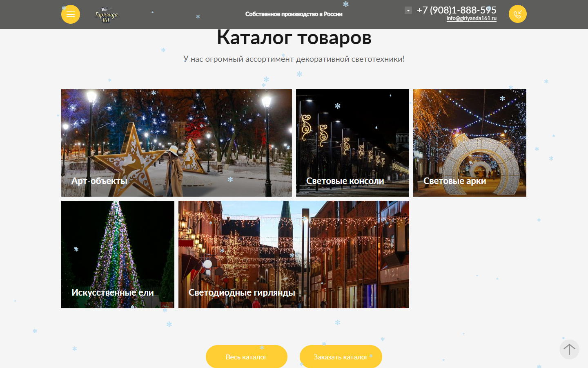Screen dimensions: 588x368
Task: Click the Гирлянда 161 logo
Action: pos(106,15)
